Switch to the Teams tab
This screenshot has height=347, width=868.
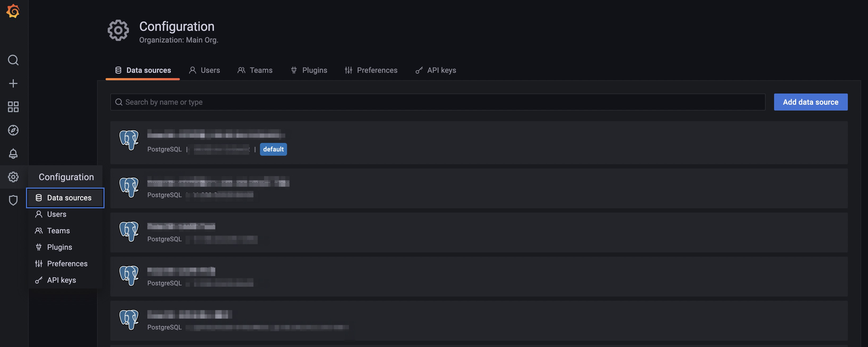pyautogui.click(x=255, y=70)
